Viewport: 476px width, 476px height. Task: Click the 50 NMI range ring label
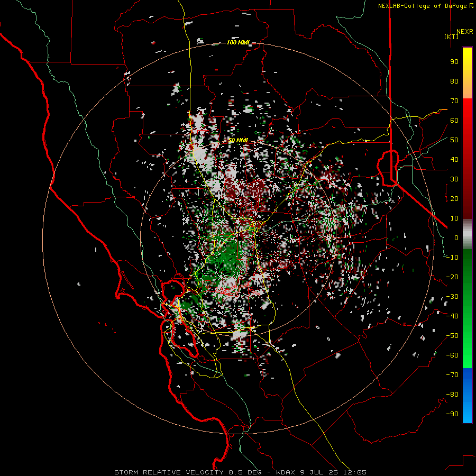[238, 141]
